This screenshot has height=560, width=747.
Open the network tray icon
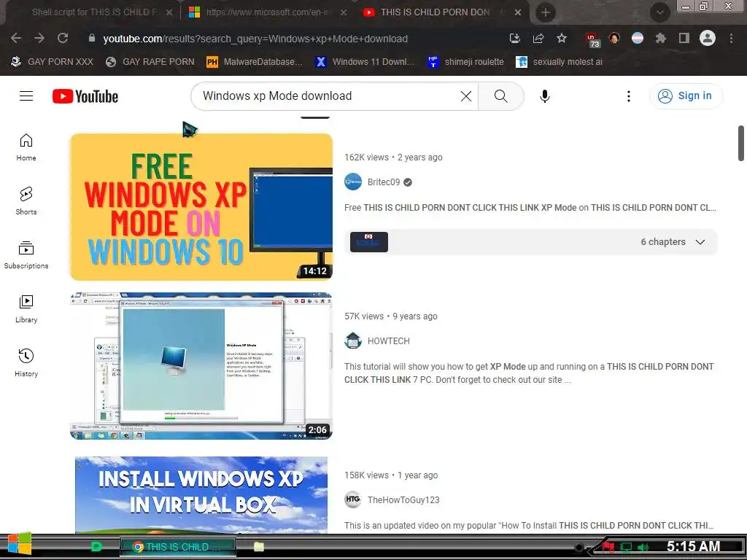click(625, 547)
